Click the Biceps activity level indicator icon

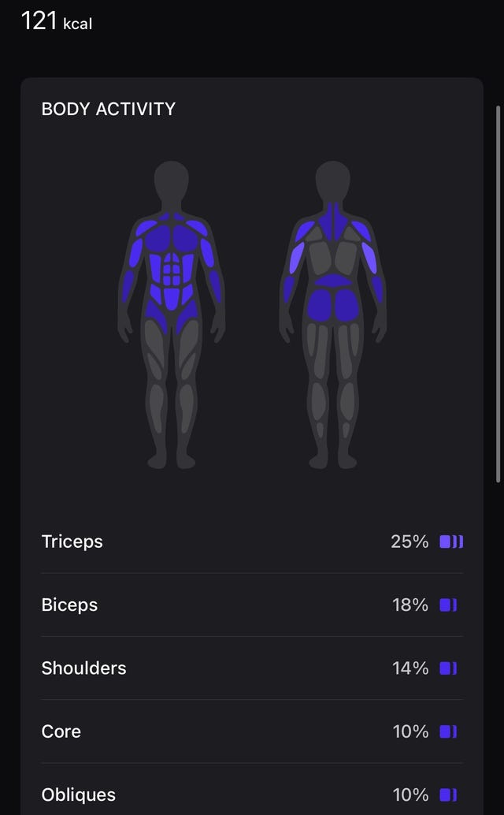(x=449, y=605)
